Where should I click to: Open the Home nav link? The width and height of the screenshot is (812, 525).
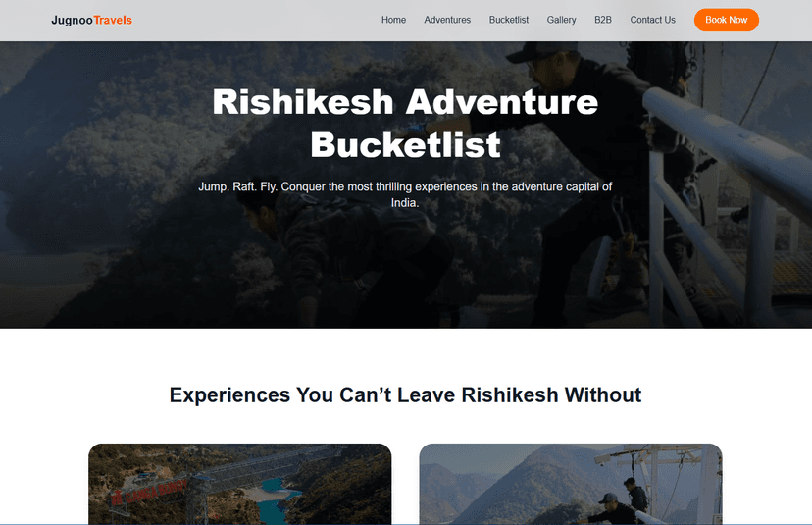(393, 20)
